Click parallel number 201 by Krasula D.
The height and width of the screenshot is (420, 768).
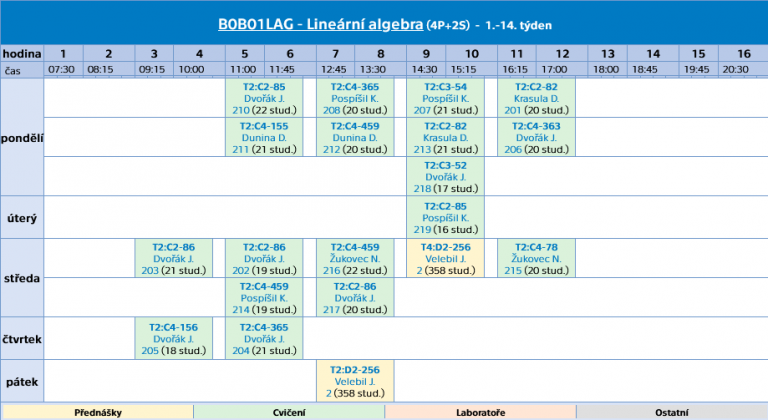(x=512, y=110)
